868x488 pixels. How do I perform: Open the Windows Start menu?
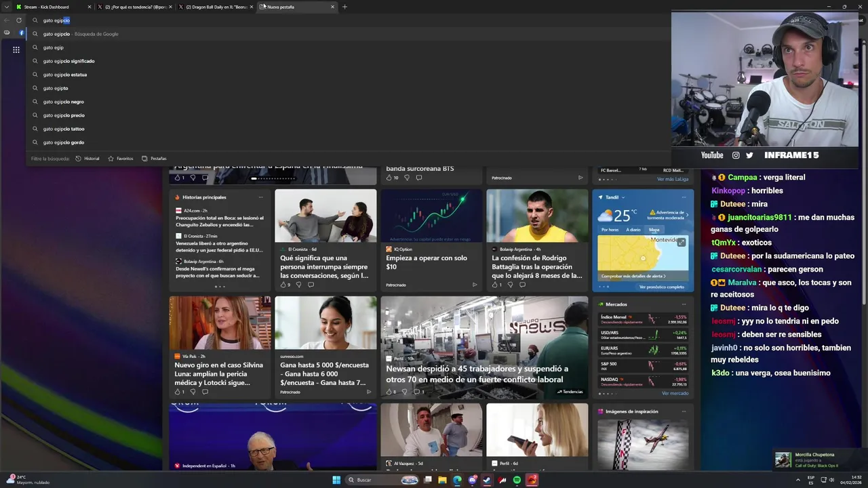(336, 480)
